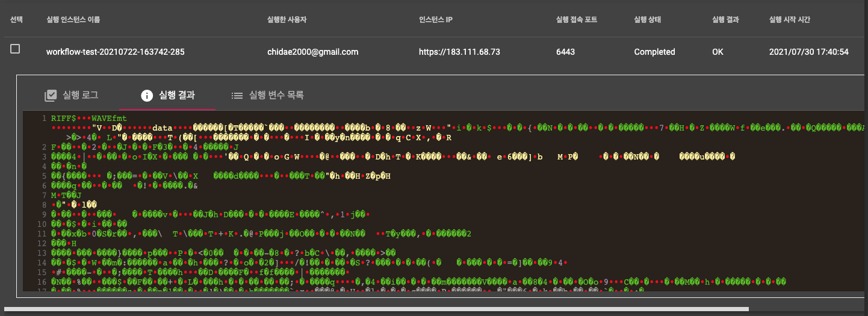Screen dimensions: 868x316
Task: Open the 실행 변수 목록 tab
Action: (x=267, y=95)
